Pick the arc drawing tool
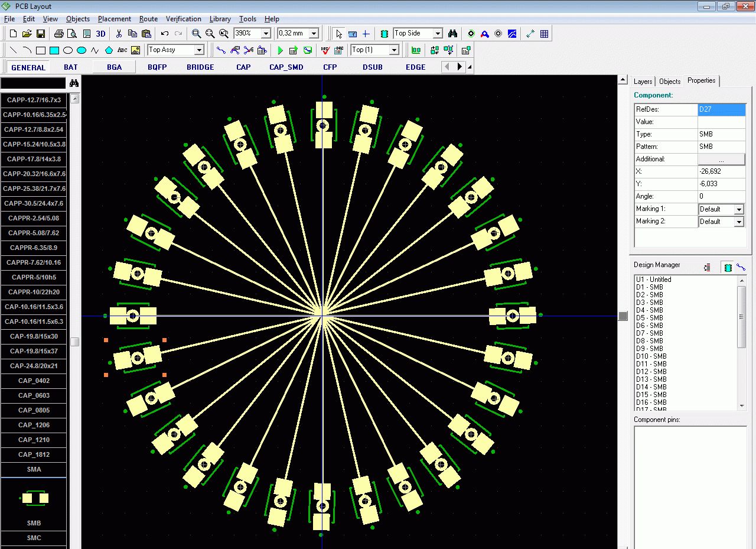Screen dimensions: 756x549 tap(27, 50)
